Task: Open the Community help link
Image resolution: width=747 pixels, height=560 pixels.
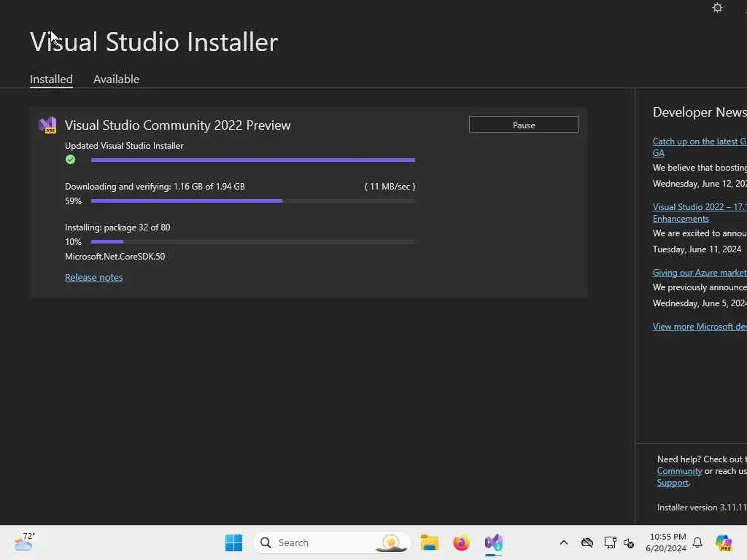Action: click(679, 471)
